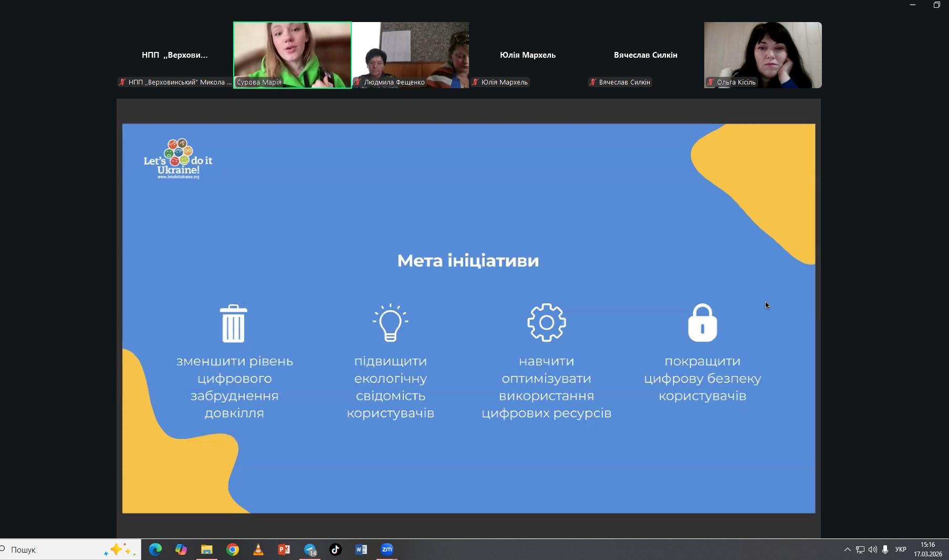The image size is (949, 560).
Task: Click Людмила Фещенко's video thumbnail
Action: click(410, 55)
